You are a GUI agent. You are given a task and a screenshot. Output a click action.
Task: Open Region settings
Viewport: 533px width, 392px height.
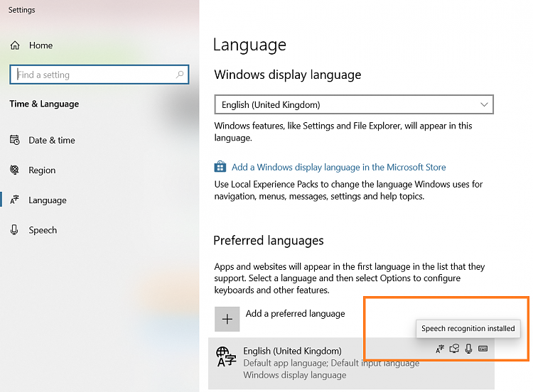42,170
